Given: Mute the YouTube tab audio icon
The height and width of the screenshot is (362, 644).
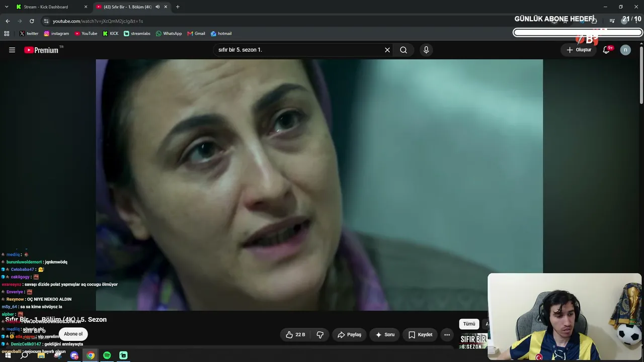Looking at the screenshot, I should click(x=157, y=7).
